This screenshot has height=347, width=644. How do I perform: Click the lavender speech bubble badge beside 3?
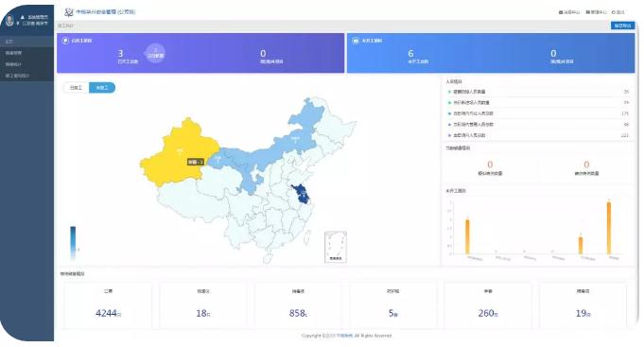(x=155, y=53)
